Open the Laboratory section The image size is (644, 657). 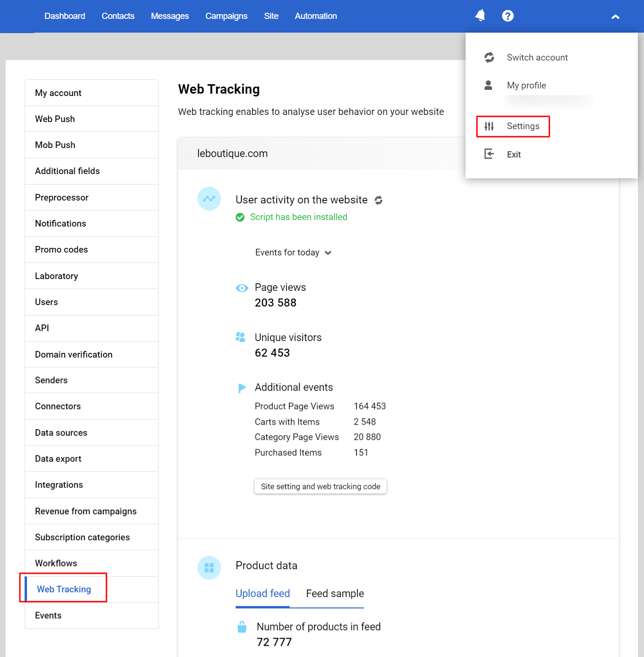coord(92,276)
